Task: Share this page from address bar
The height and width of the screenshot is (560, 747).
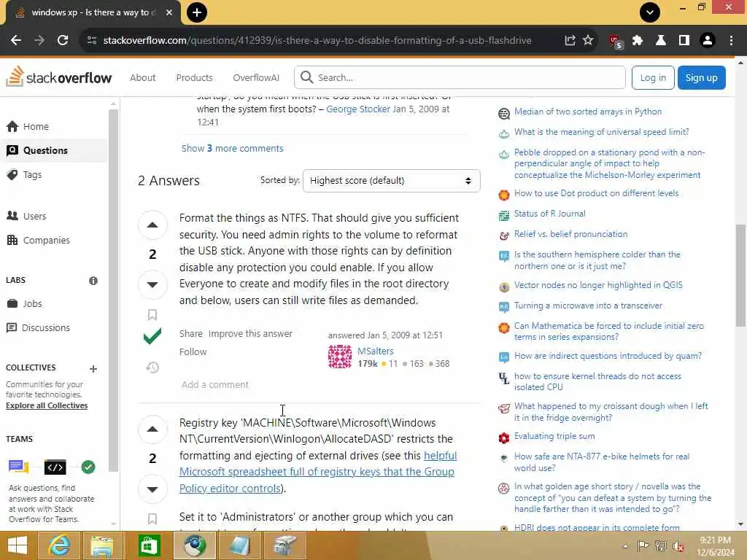Action: click(x=570, y=41)
